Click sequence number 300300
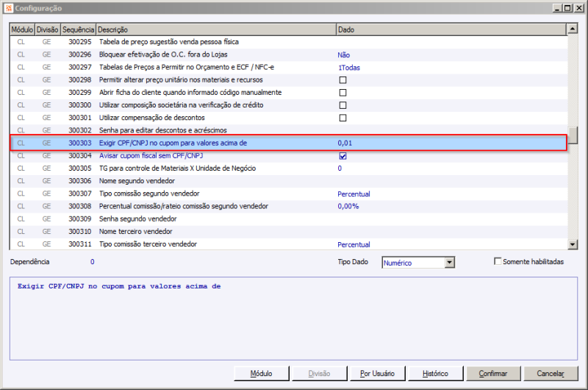 coord(80,105)
